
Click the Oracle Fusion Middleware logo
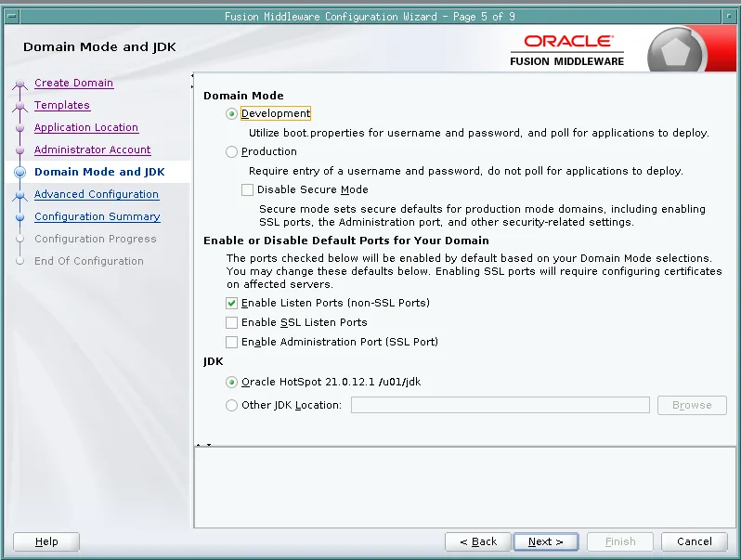(567, 50)
